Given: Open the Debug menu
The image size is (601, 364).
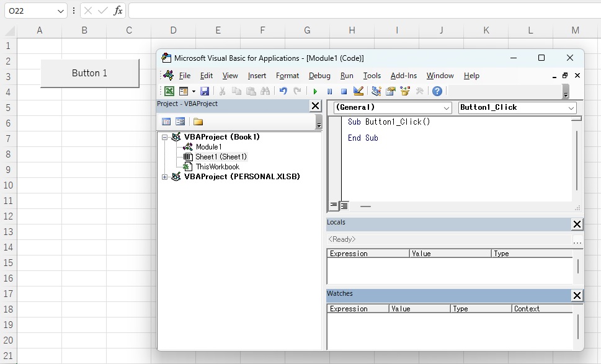Looking at the screenshot, I should point(319,76).
